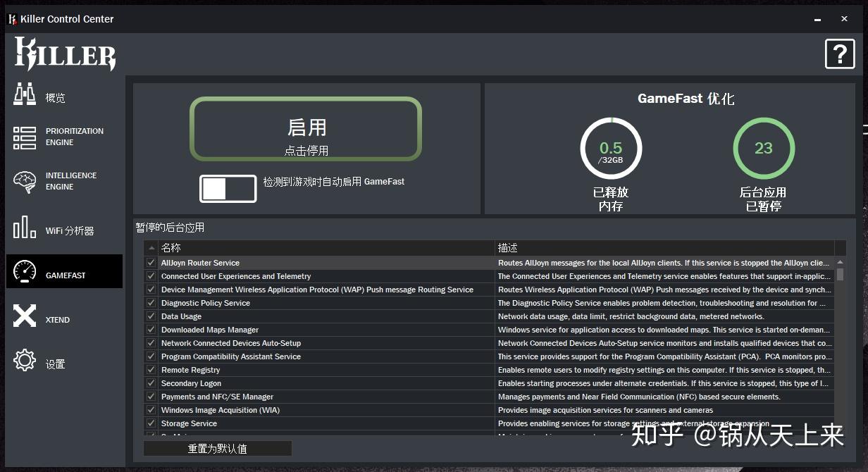Select 'Diagnostic Policy Service' row name
This screenshot has width=868, height=472.
coord(206,303)
